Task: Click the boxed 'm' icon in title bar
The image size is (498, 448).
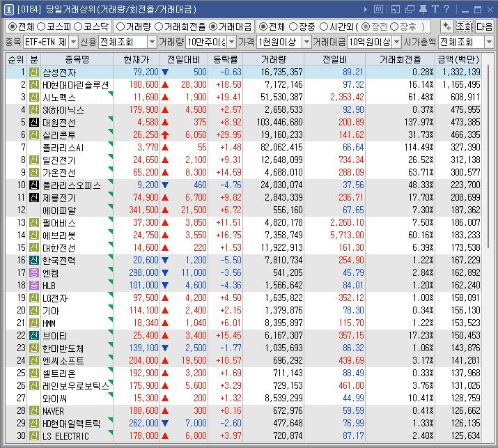Action: pyautogui.click(x=378, y=9)
